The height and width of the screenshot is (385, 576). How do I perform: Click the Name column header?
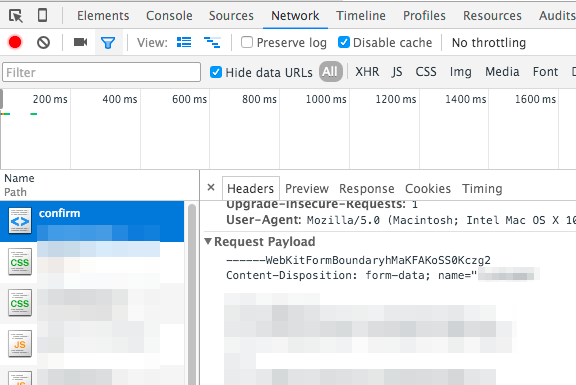coord(19,178)
